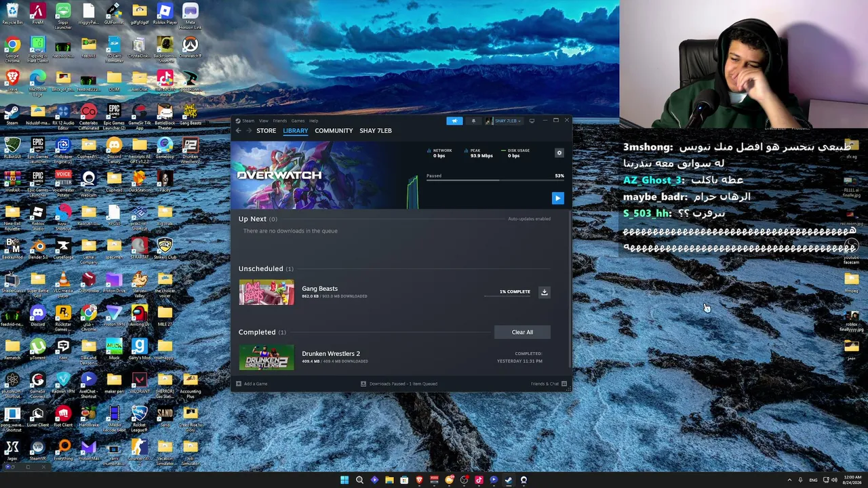Select the Overwatch desktop shortcut
868x488 pixels.
(x=190, y=48)
